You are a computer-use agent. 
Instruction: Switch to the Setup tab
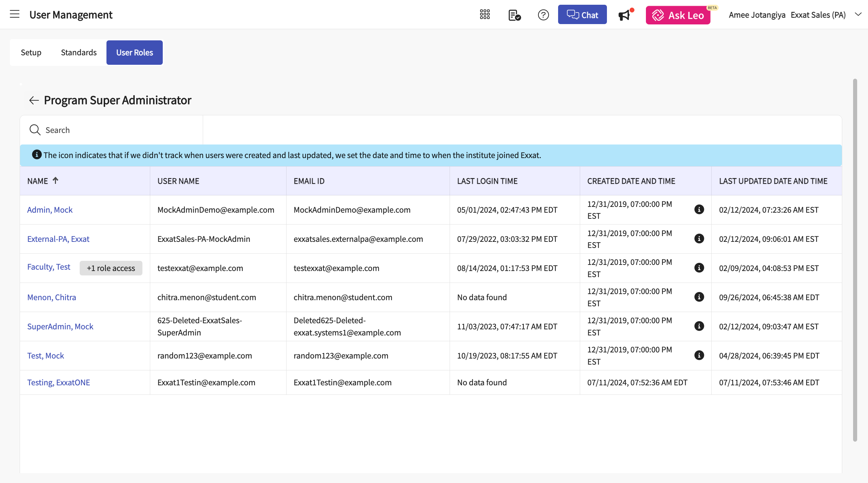click(31, 53)
